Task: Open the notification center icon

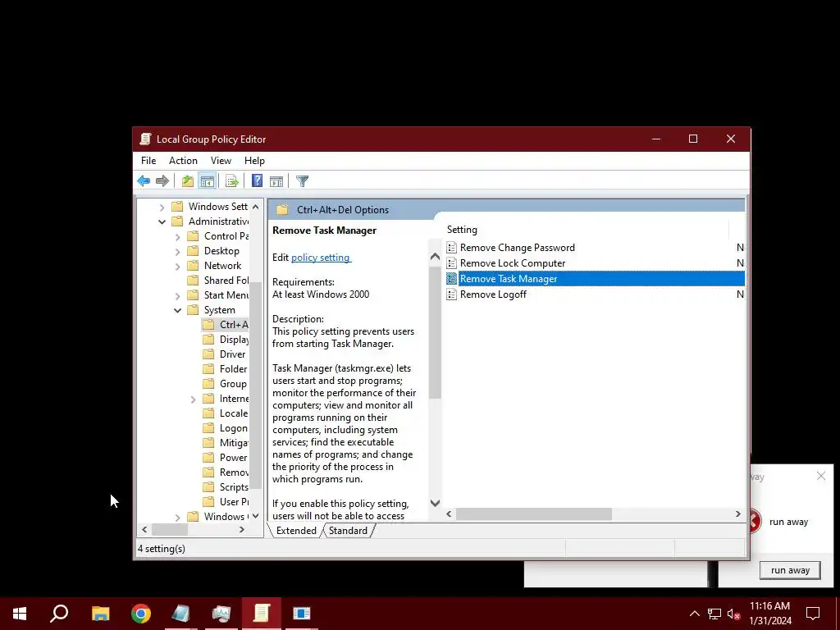Action: click(x=813, y=614)
